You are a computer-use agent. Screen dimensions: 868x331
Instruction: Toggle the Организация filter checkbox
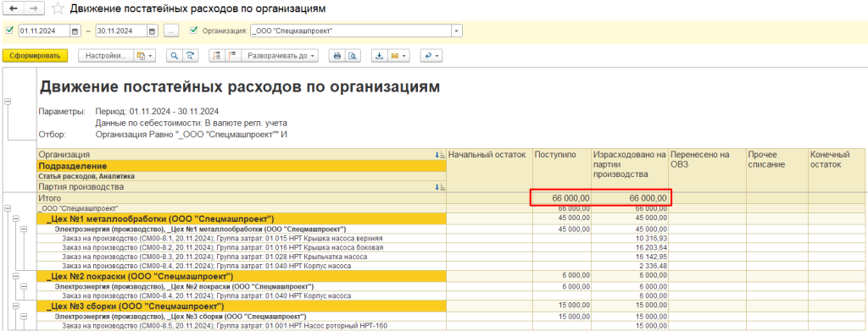(x=194, y=30)
